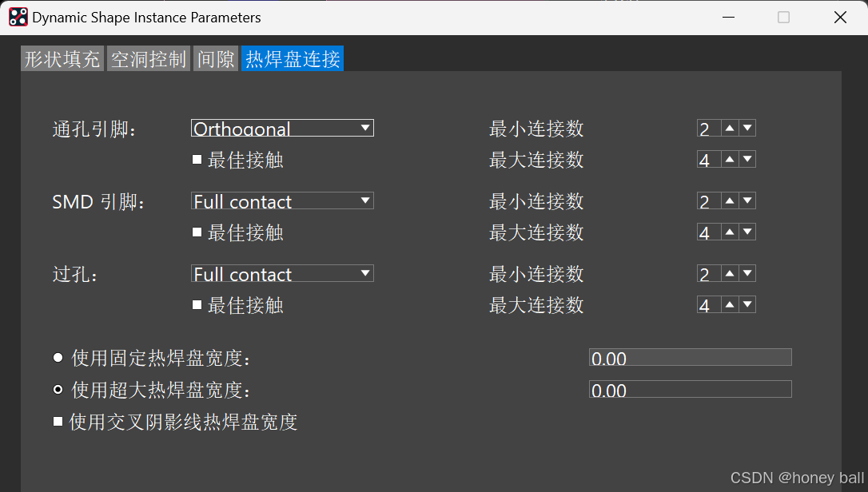Increase 过孔 最小连接数 with up arrow
Image resolution: width=868 pixels, height=492 pixels.
[x=730, y=274]
